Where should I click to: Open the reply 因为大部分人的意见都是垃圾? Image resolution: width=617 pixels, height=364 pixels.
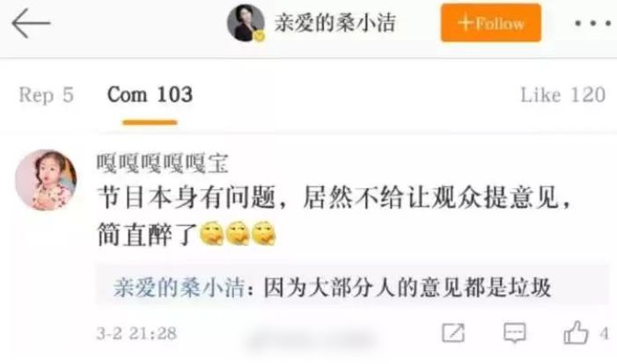(x=408, y=288)
